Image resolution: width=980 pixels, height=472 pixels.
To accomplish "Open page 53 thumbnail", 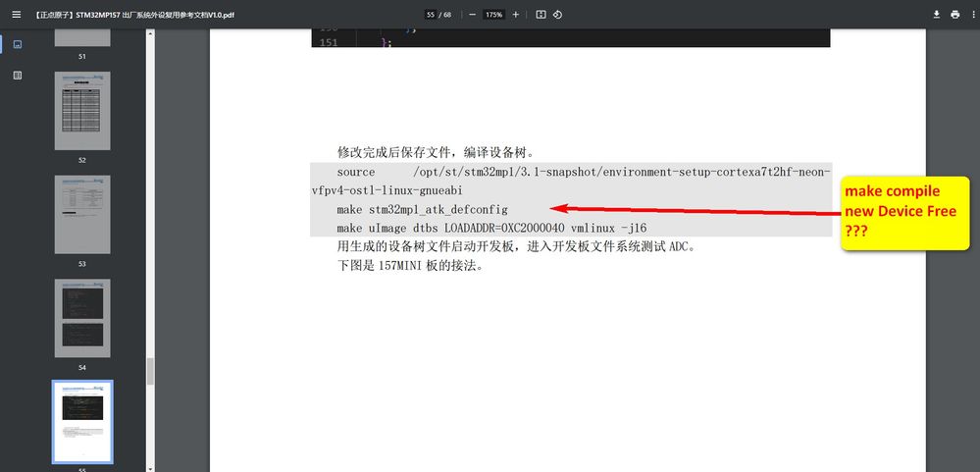I will [81, 215].
